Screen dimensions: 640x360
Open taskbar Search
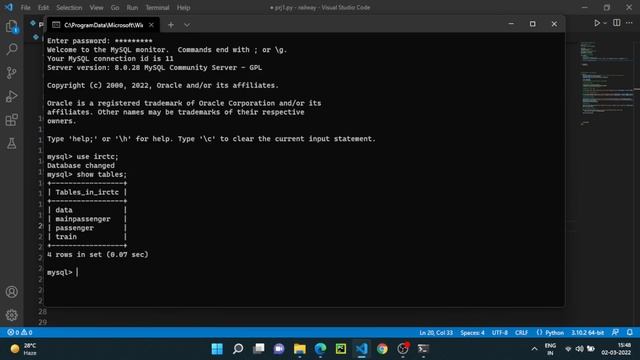[x=238, y=349]
